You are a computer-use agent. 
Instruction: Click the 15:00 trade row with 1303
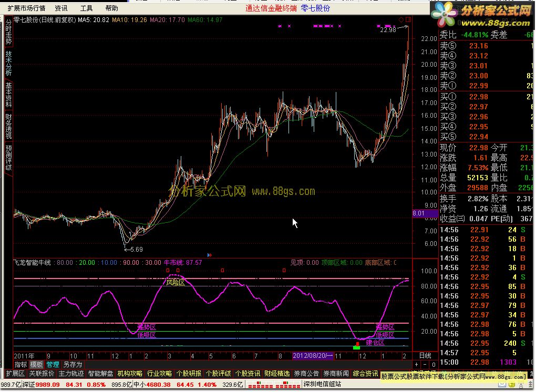coord(486,362)
